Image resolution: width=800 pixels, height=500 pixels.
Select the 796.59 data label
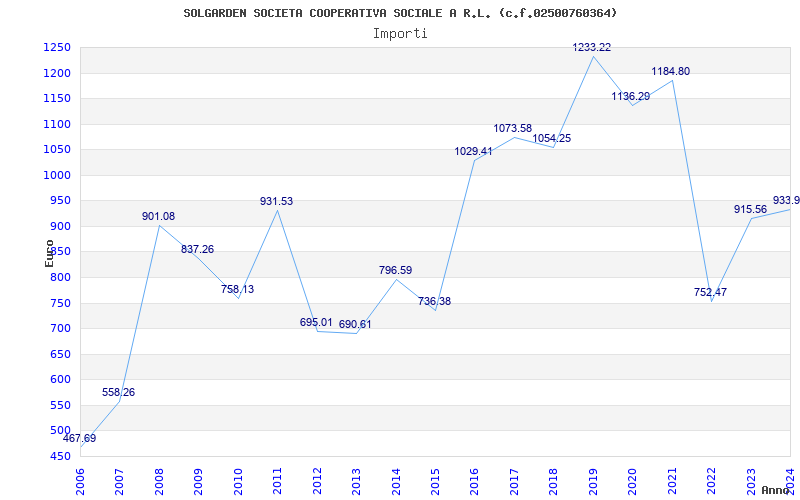point(395,270)
